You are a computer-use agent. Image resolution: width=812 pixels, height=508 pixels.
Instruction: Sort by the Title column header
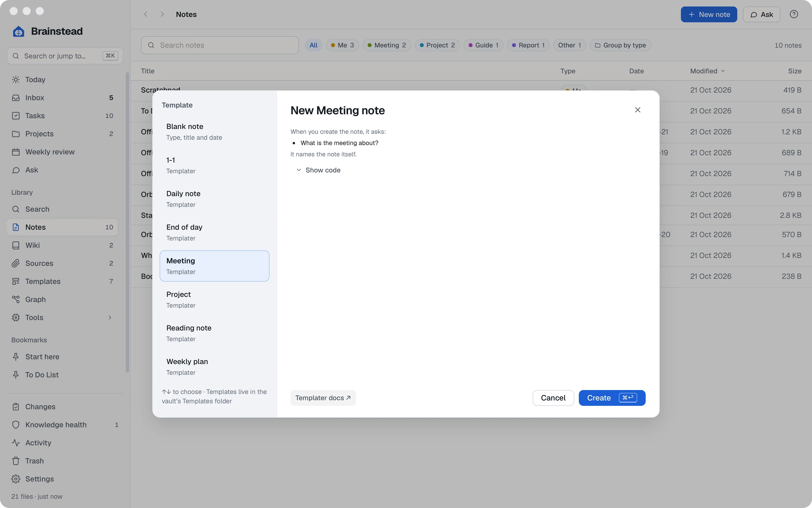(x=148, y=71)
